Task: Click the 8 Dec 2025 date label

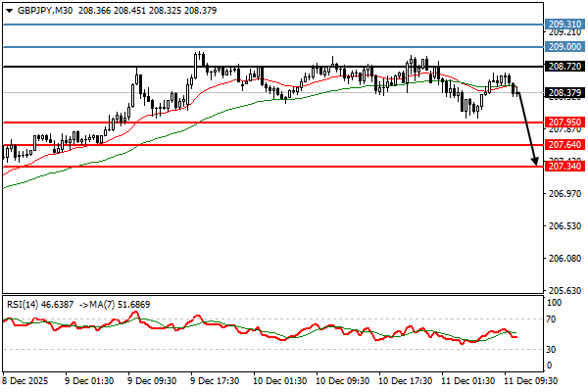Action: [x=27, y=379]
